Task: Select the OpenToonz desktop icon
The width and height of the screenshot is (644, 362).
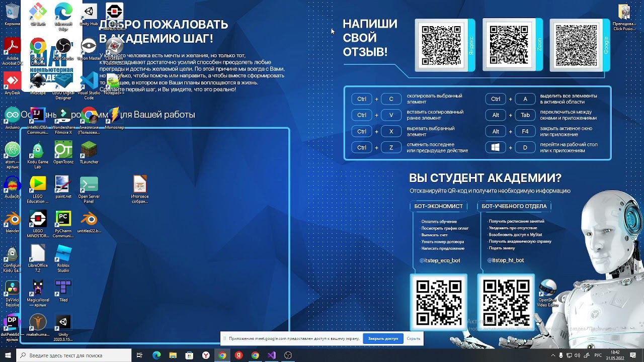Action: pyautogui.click(x=63, y=153)
